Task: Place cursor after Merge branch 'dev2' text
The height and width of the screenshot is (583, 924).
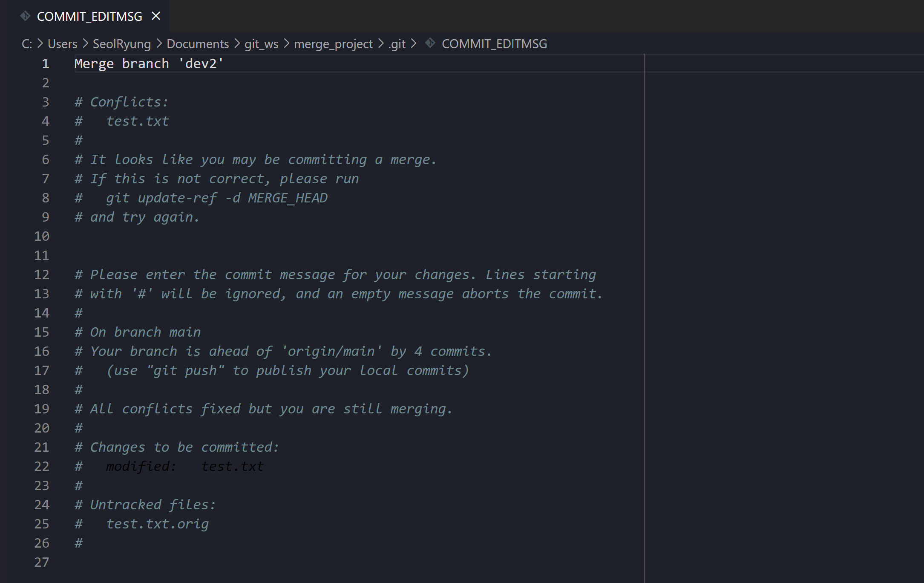Action: pyautogui.click(x=225, y=64)
